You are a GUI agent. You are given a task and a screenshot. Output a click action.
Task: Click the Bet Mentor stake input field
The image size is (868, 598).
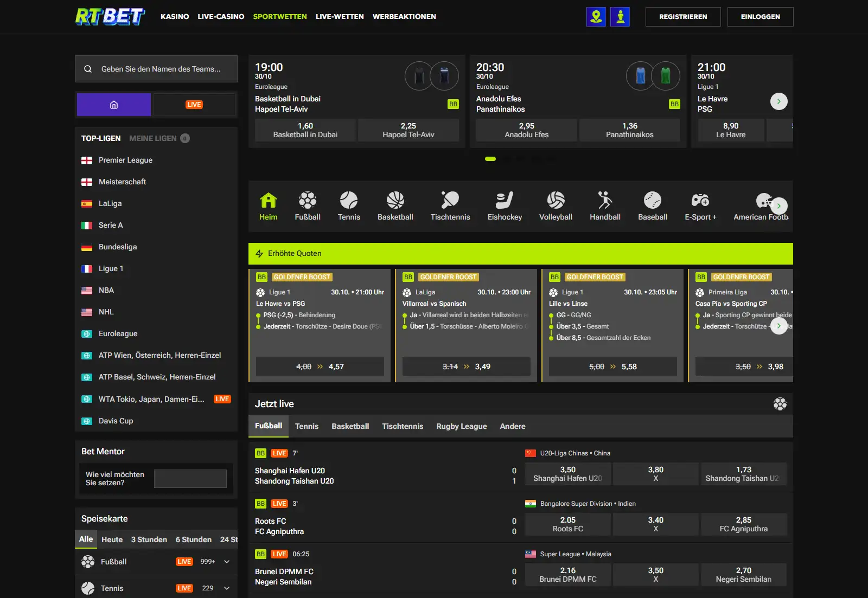pyautogui.click(x=190, y=479)
